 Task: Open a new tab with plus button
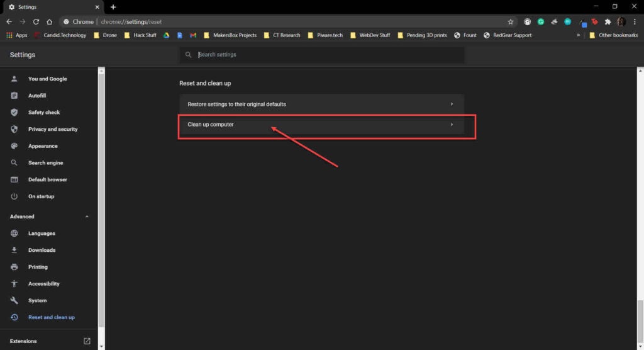point(113,7)
